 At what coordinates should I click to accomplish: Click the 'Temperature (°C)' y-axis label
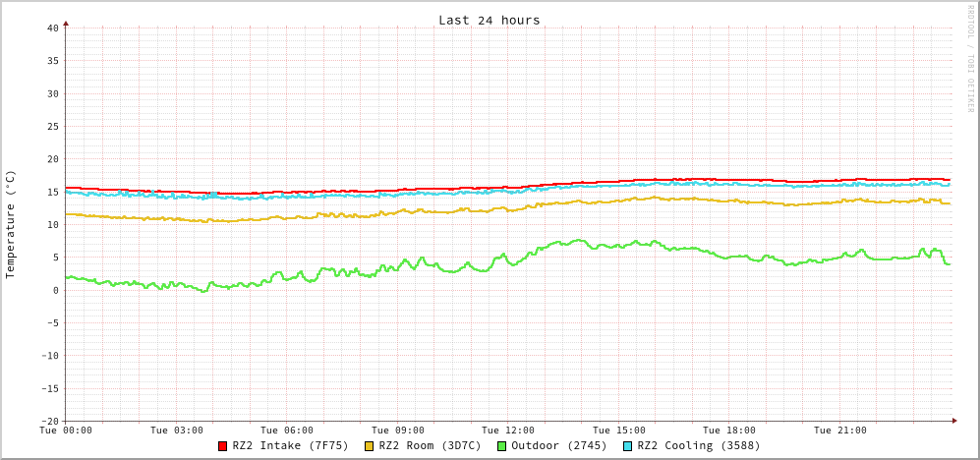point(11,224)
